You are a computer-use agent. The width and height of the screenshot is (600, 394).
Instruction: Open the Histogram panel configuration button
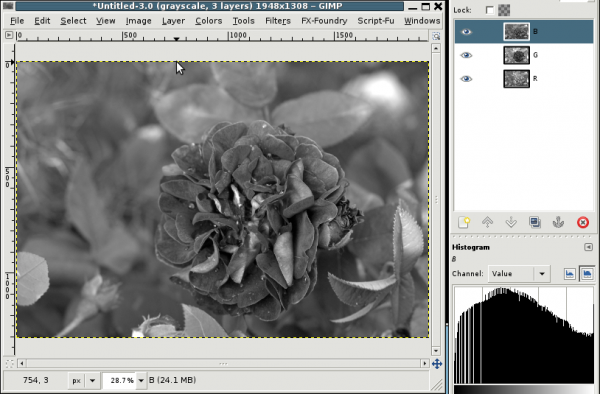pos(589,247)
